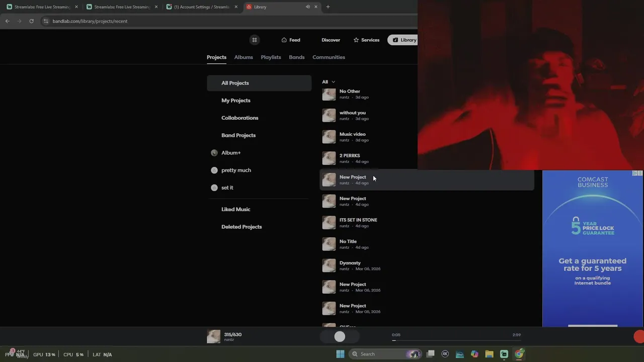Image resolution: width=644 pixels, height=362 pixels.
Task: Select All Projects in the sidebar
Action: [x=259, y=83]
